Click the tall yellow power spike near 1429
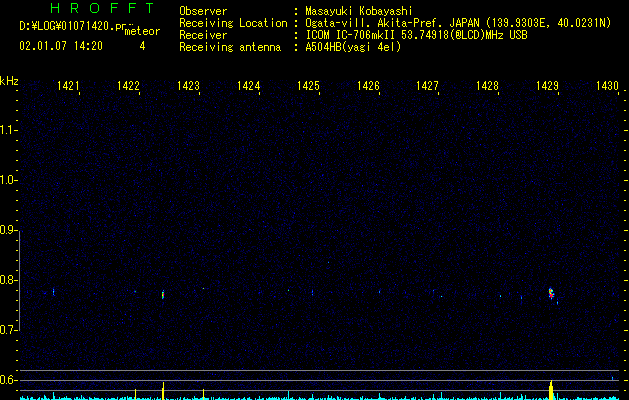 coord(551,390)
